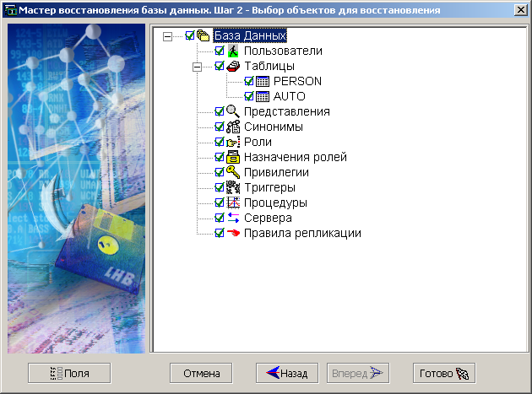This screenshot has width=532, height=394.
Task: Click the PERSON table icon
Action: pyautogui.click(x=263, y=82)
